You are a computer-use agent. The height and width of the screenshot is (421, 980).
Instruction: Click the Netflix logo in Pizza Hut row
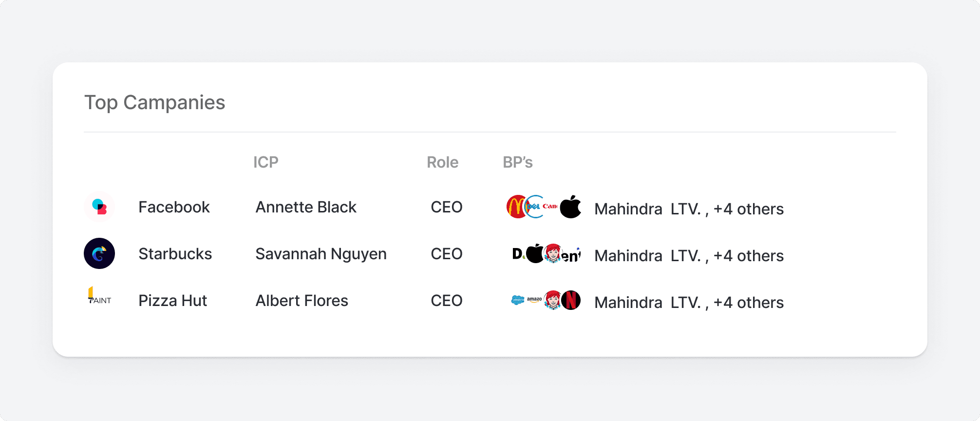pos(571,300)
